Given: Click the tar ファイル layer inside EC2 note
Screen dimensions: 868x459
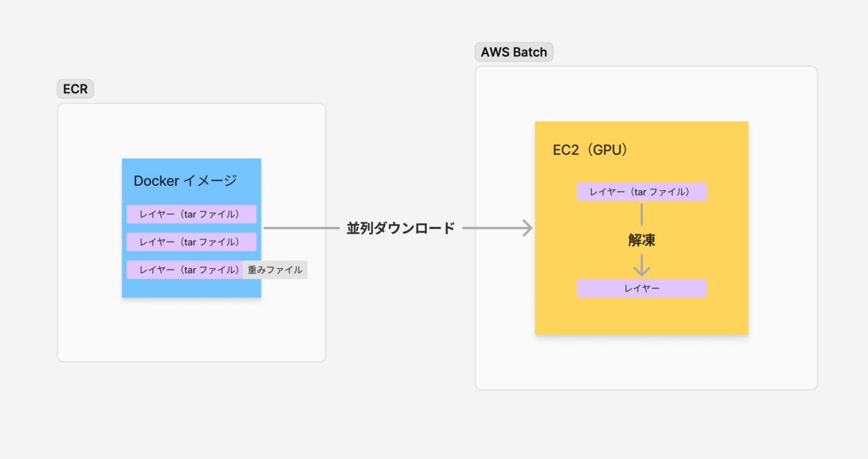Looking at the screenshot, I should click(x=642, y=192).
